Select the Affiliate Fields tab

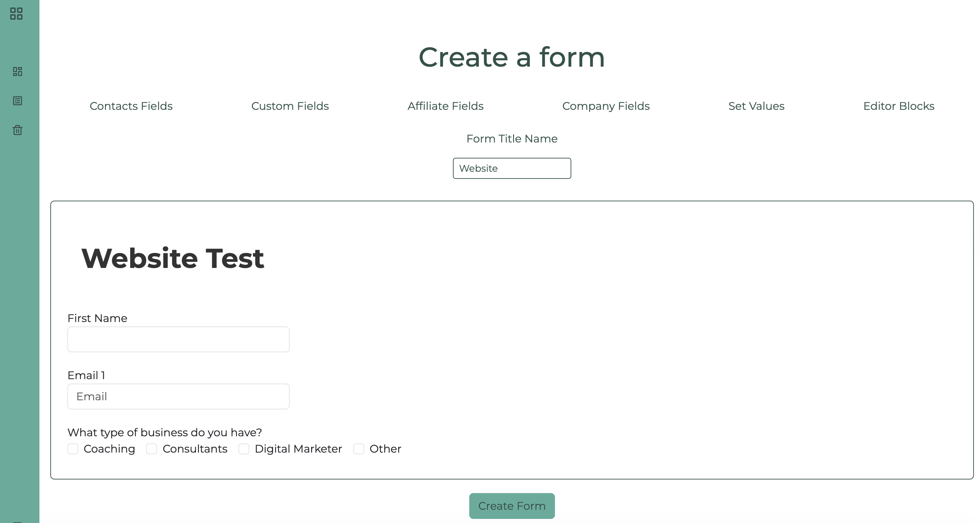445,106
